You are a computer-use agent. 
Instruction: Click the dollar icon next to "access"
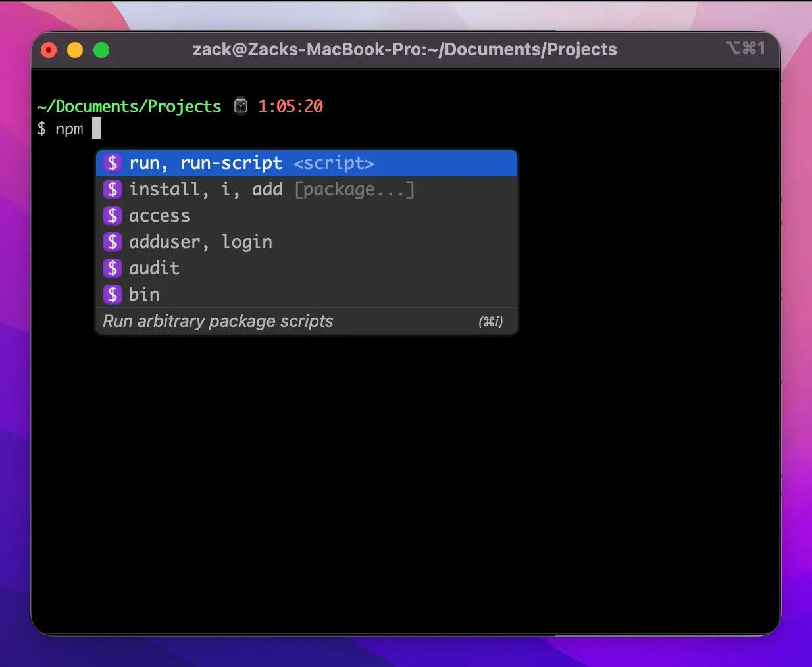tap(112, 215)
